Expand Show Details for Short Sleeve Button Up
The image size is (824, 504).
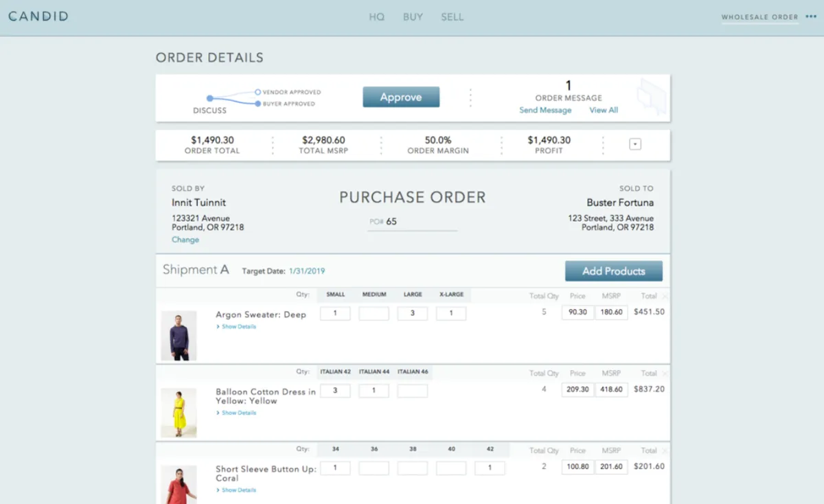click(236, 490)
